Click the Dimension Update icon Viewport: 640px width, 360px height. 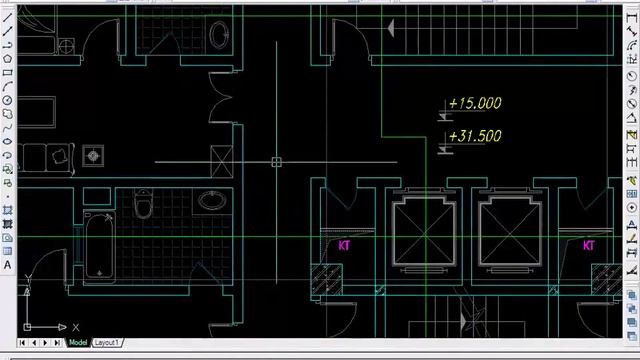(x=632, y=253)
